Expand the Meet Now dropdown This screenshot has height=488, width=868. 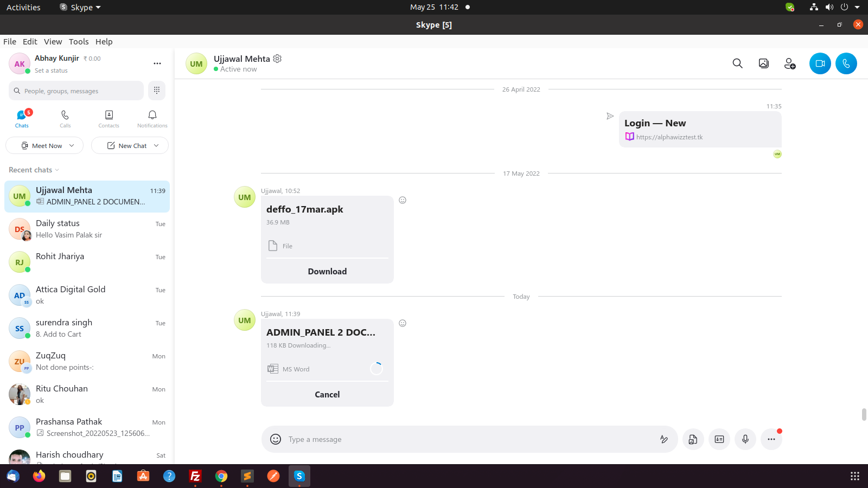[x=72, y=145]
